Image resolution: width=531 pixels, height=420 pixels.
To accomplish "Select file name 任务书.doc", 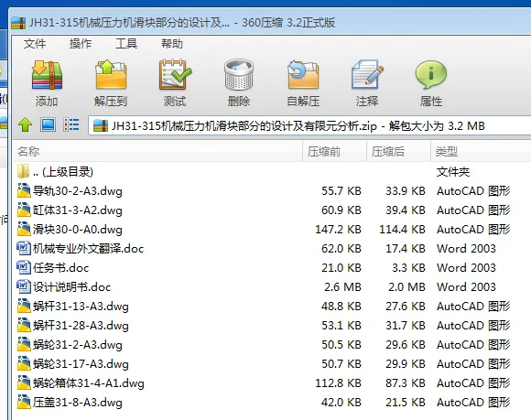I will click(x=60, y=268).
